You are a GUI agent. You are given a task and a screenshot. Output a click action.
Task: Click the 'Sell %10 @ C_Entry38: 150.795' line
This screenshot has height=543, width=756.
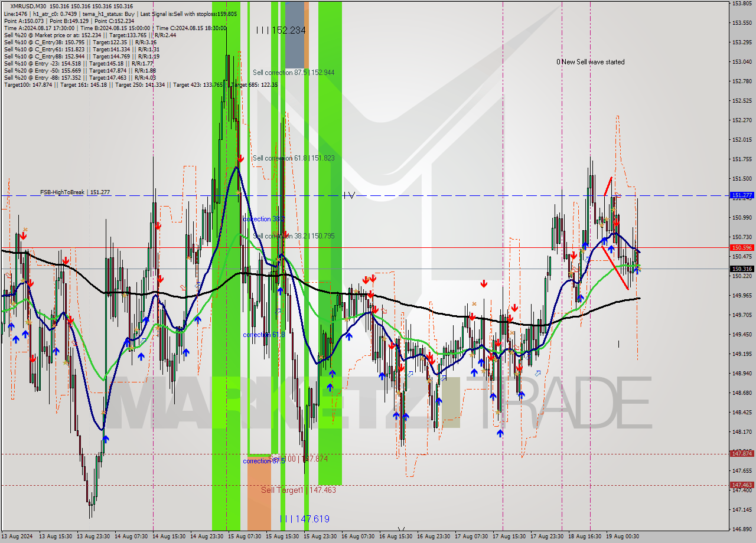[80, 42]
